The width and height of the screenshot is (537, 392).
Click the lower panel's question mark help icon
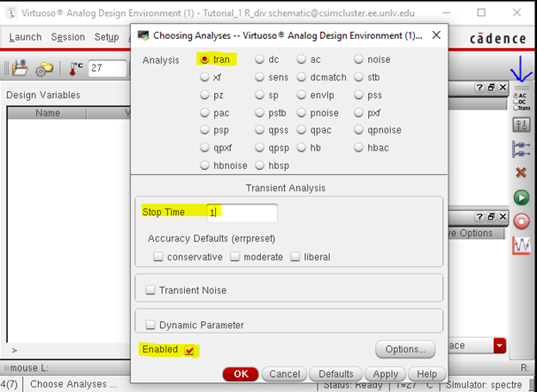[479, 217]
